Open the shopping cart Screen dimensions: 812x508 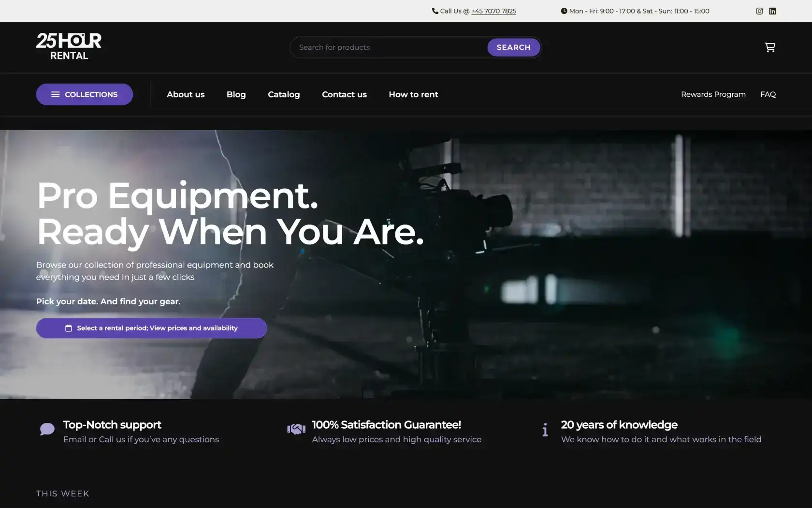[769, 47]
